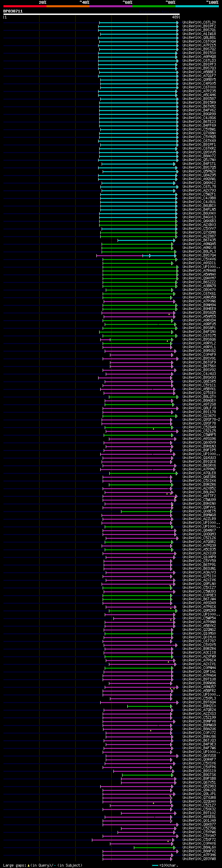Select the UniRef100_A7PZ15 hit label
Image resolution: width=222 pixels, height=868 pixels.
tap(199, 45)
